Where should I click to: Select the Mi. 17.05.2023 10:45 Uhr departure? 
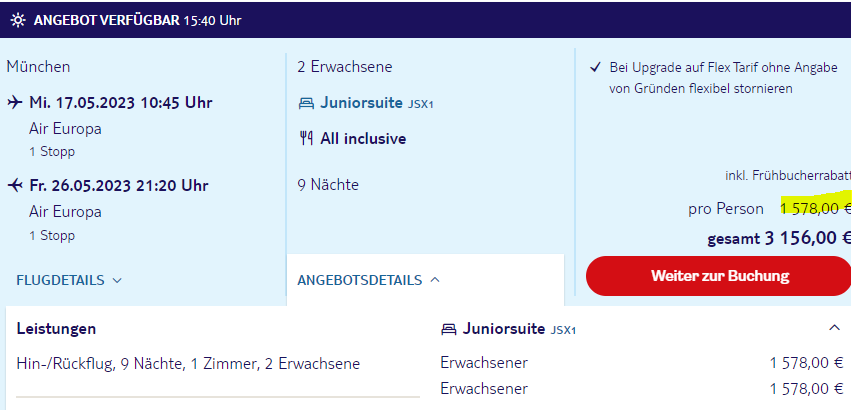tap(120, 103)
